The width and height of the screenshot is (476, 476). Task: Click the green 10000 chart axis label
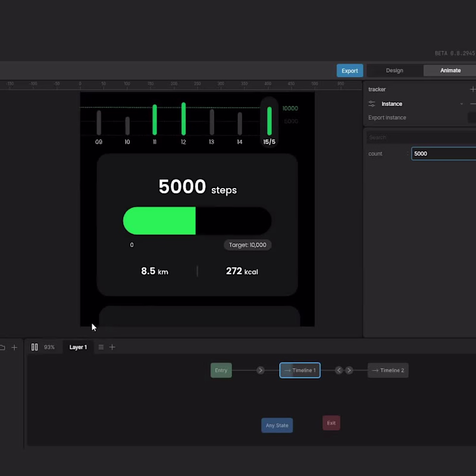coord(290,108)
